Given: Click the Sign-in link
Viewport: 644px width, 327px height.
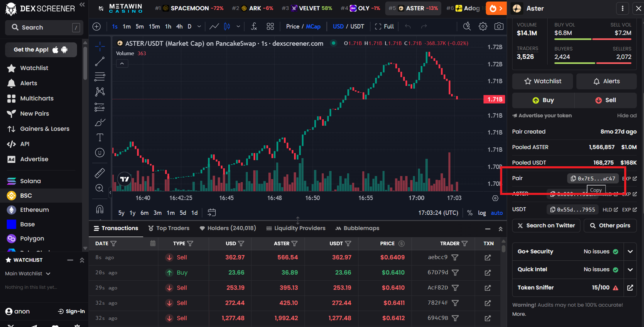Looking at the screenshot, I should pos(71,311).
